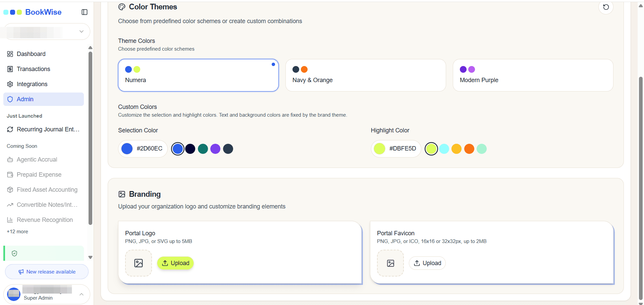Expand the +12 more list

pyautogui.click(x=17, y=232)
